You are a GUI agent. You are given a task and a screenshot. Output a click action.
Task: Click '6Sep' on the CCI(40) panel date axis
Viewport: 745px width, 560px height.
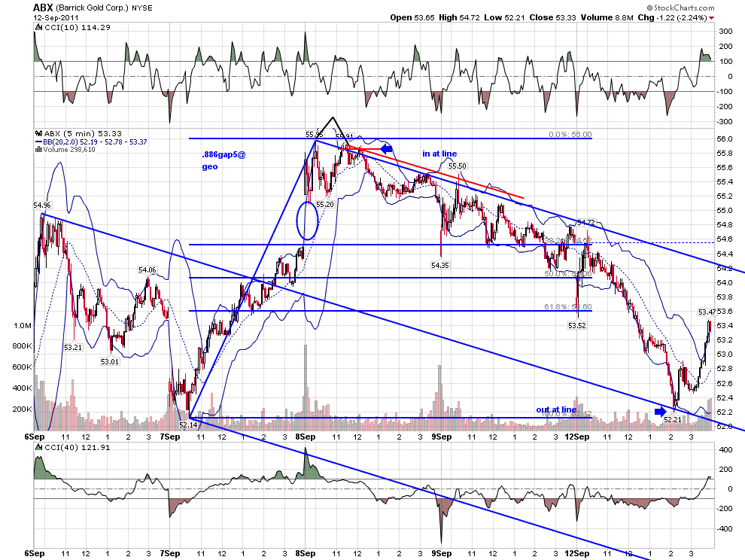click(x=34, y=553)
